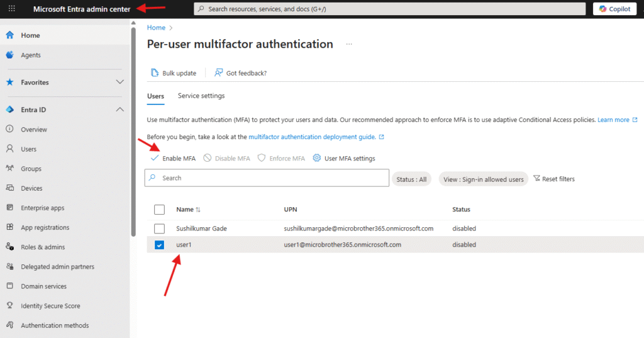Open Groups from the sidebar
The image size is (644, 338).
[10, 169]
